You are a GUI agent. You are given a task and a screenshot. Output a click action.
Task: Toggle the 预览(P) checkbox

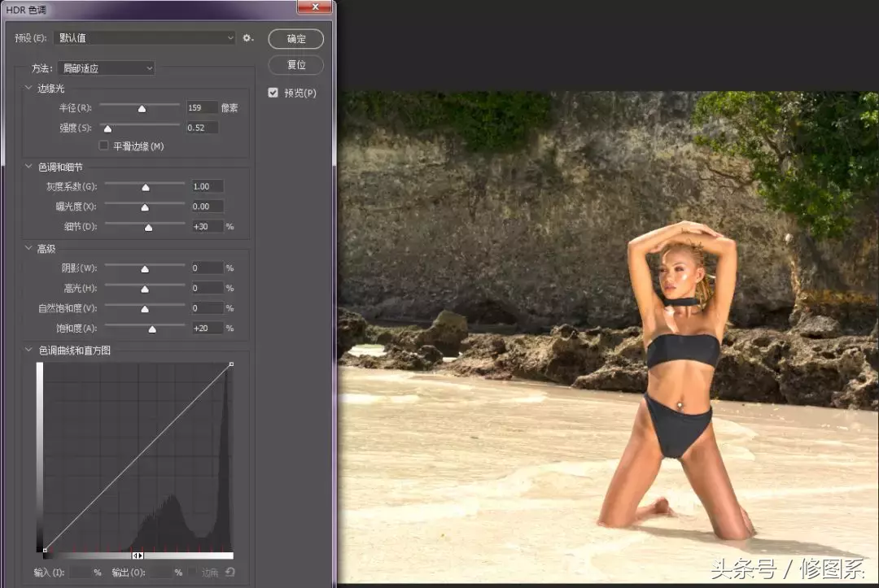(x=273, y=93)
